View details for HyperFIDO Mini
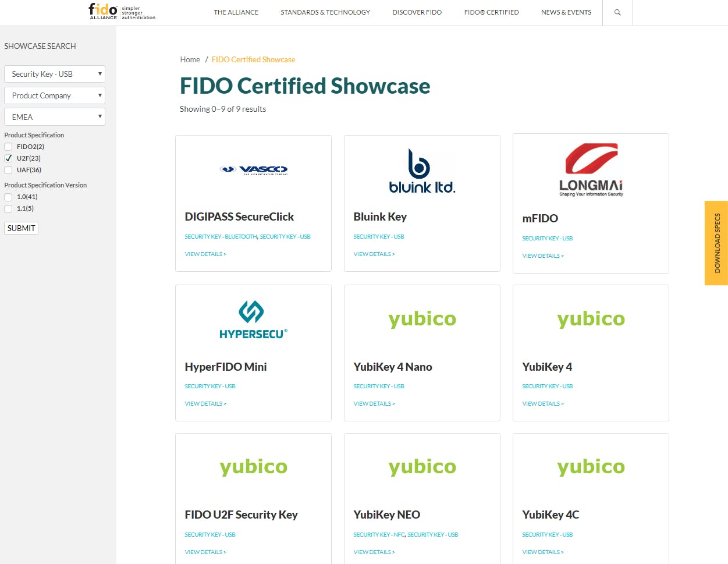Image resolution: width=728 pixels, height=564 pixels. [205, 404]
